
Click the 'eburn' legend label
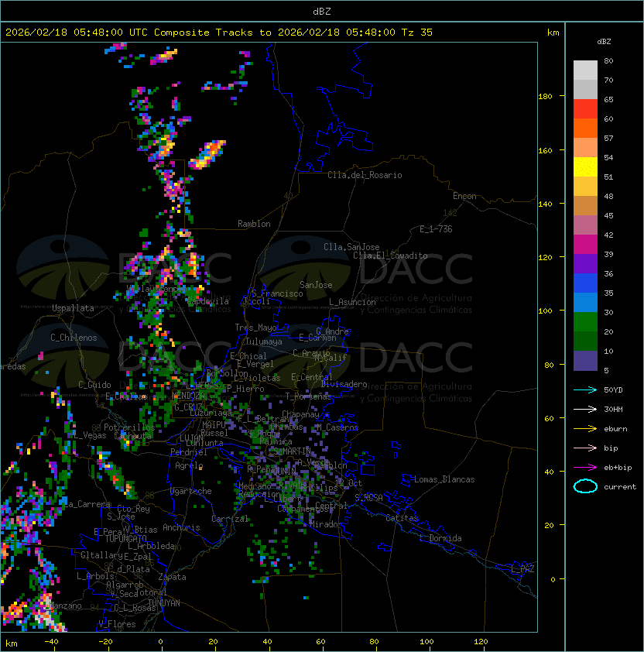pyautogui.click(x=615, y=429)
